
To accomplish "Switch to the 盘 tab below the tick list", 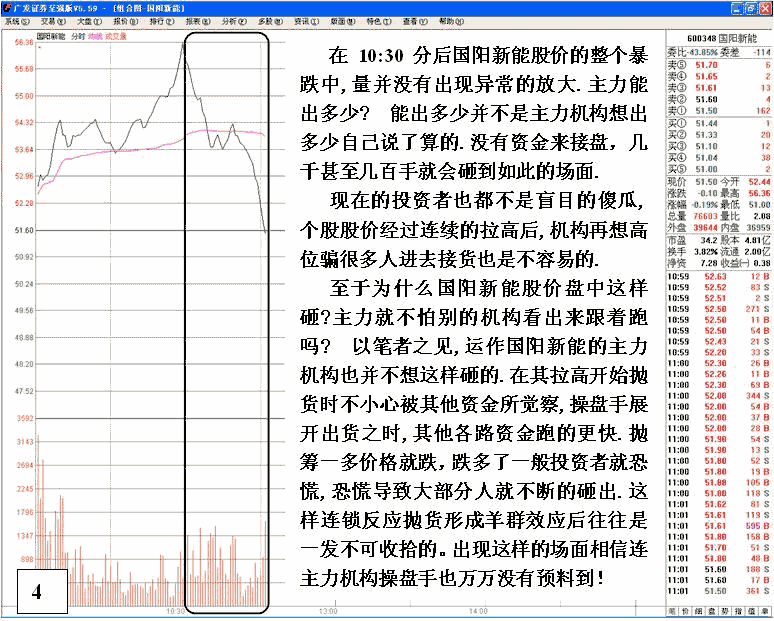I will coord(712,609).
